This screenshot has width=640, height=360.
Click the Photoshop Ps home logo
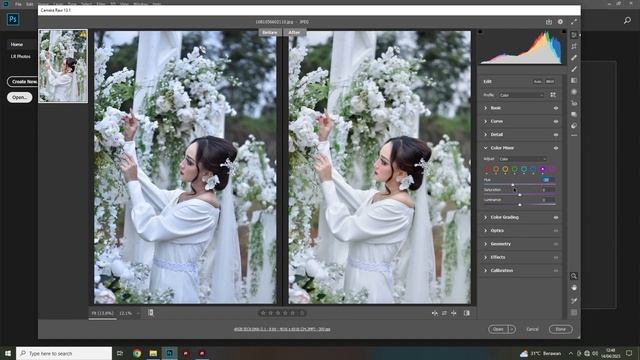click(13, 19)
